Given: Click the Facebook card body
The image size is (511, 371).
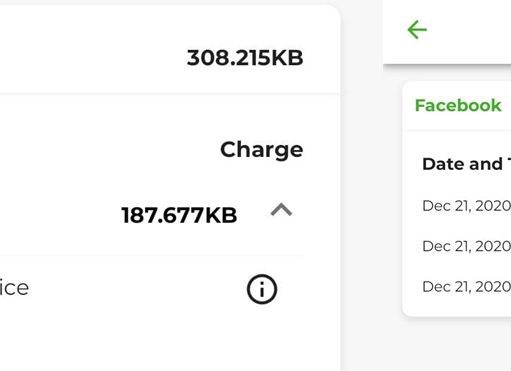Looking at the screenshot, I should (x=457, y=223).
